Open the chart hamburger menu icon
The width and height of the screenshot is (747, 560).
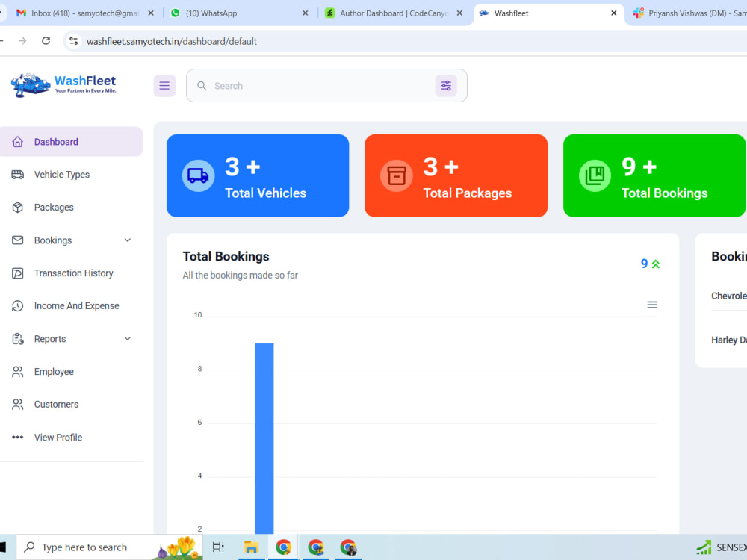tap(652, 305)
